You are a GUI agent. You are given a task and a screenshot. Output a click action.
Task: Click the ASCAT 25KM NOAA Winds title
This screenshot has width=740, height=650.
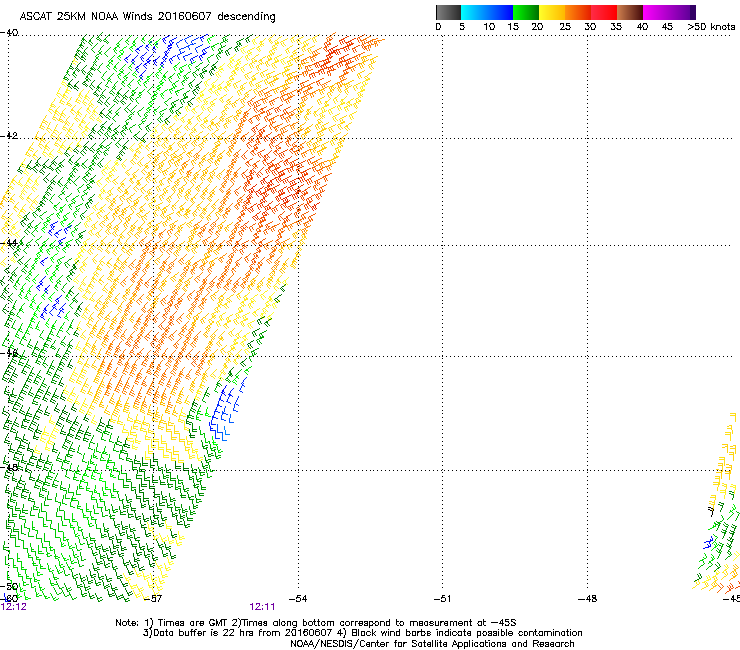[147, 16]
